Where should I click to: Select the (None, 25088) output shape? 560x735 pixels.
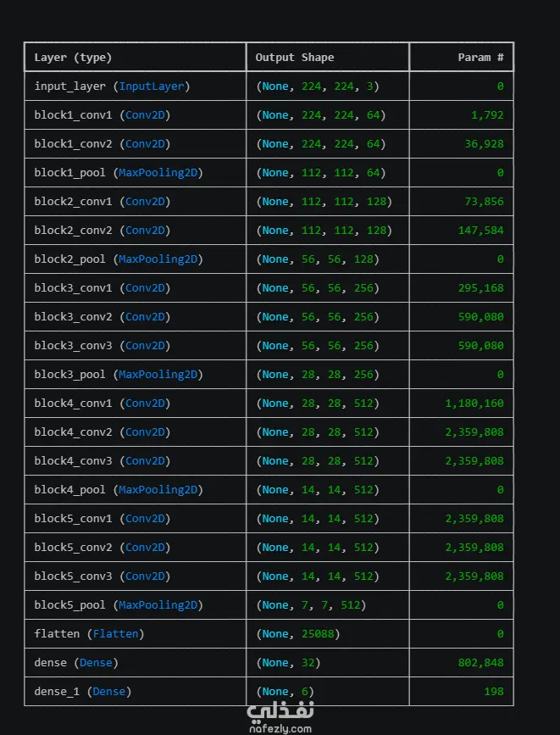(x=298, y=634)
